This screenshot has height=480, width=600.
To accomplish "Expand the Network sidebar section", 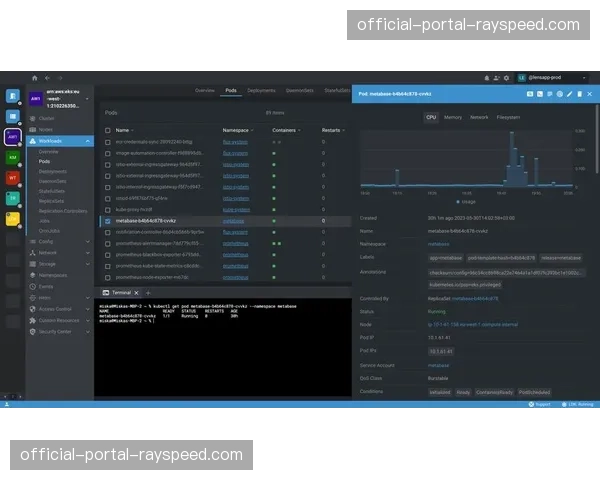I will pos(88,253).
